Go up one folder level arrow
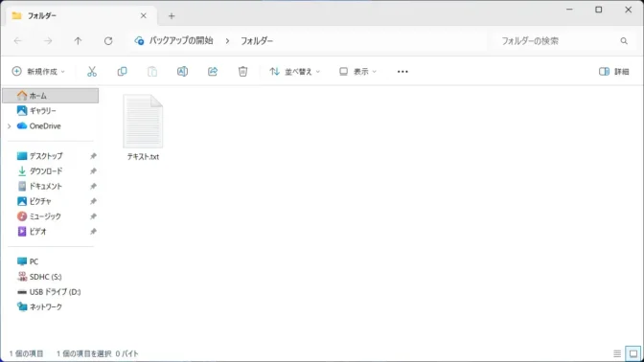The image size is (644, 362). [x=78, y=40]
